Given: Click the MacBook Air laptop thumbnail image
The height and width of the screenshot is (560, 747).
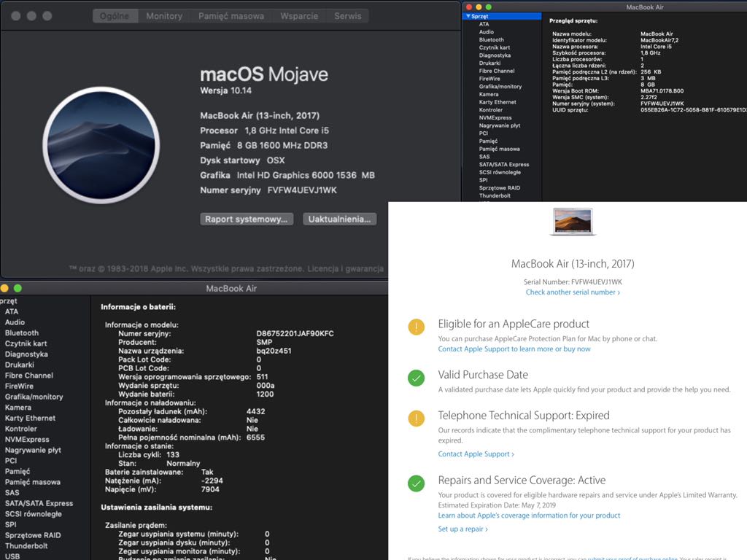Looking at the screenshot, I should (573, 222).
